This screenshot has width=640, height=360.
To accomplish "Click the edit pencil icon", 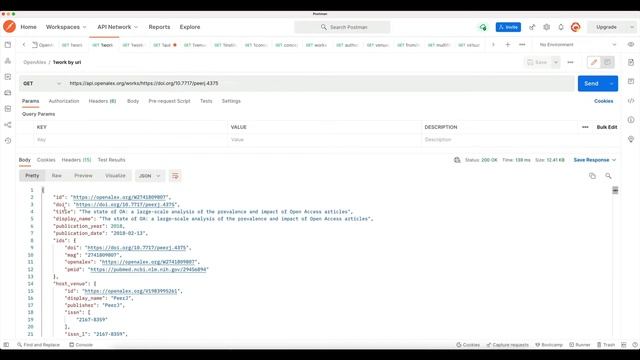I will (594, 62).
